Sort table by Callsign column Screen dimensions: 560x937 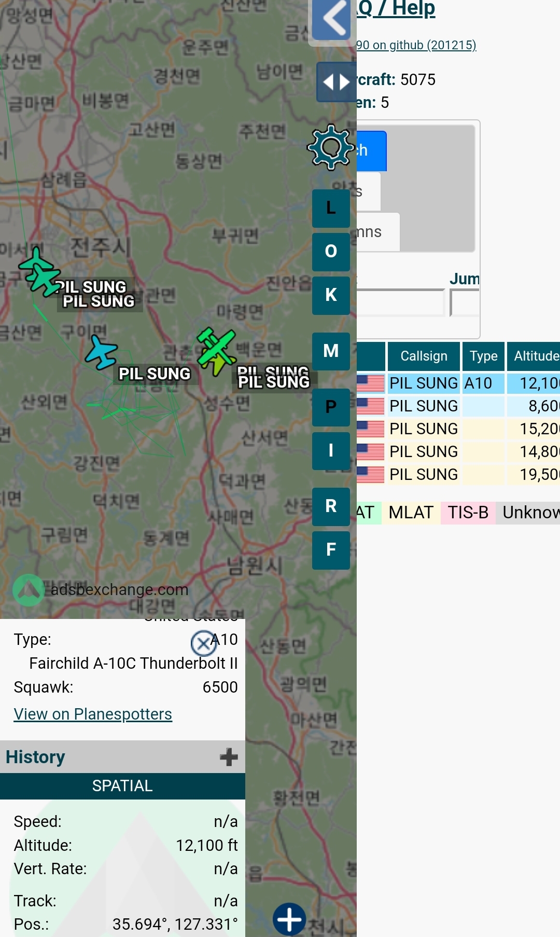pos(424,356)
